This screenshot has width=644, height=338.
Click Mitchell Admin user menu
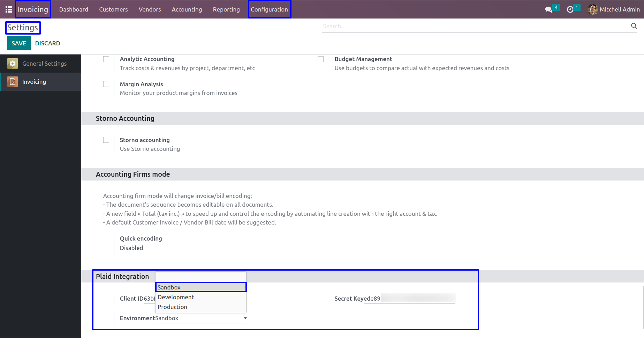(x=614, y=9)
